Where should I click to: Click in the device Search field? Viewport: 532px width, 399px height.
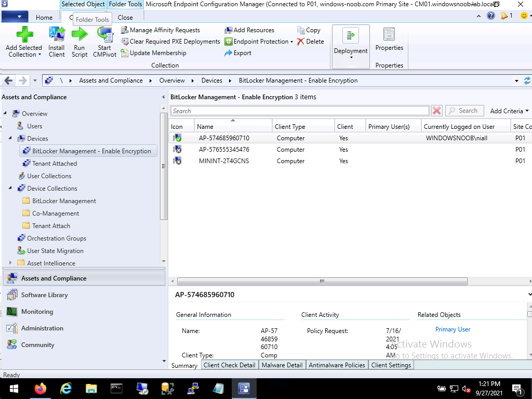tap(300, 111)
